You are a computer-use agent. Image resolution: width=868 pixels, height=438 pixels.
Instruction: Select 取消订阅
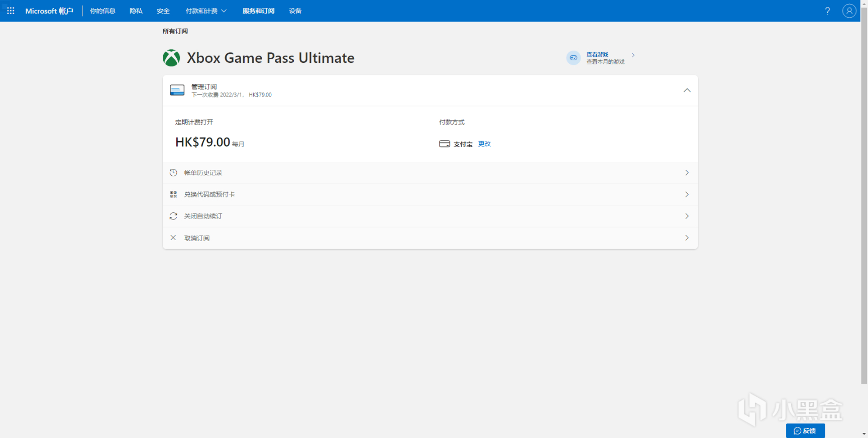[x=430, y=238]
